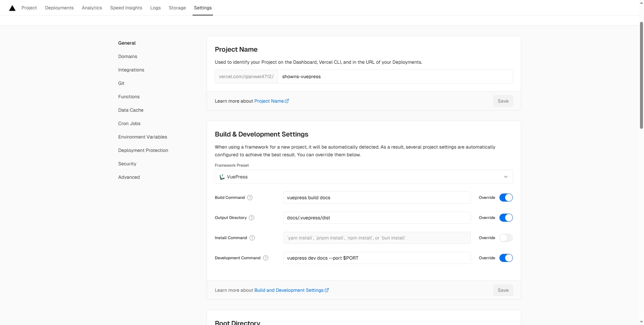Image resolution: width=644 pixels, height=325 pixels.
Task: Open Development Command help tooltip icon
Action: [266, 258]
